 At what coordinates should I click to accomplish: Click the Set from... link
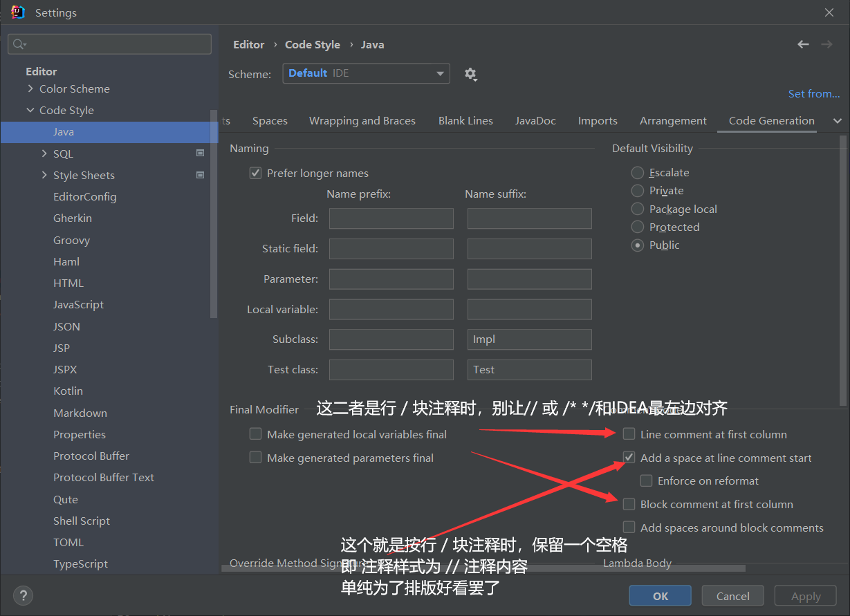(x=814, y=94)
